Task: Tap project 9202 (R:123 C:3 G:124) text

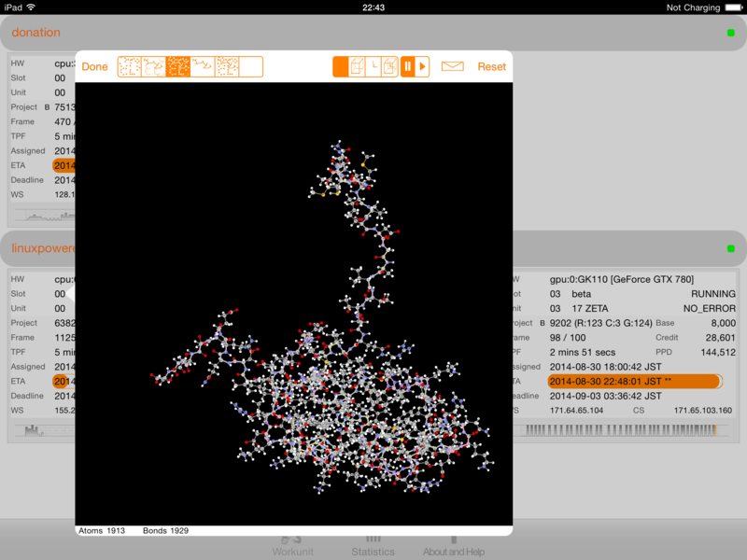Action: click(600, 323)
